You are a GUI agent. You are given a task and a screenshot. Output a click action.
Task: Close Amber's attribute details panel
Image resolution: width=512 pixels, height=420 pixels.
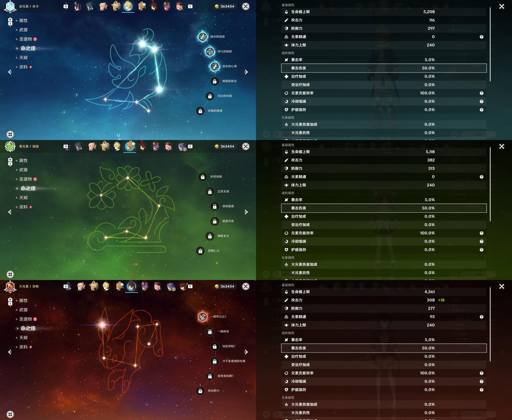coord(502,286)
